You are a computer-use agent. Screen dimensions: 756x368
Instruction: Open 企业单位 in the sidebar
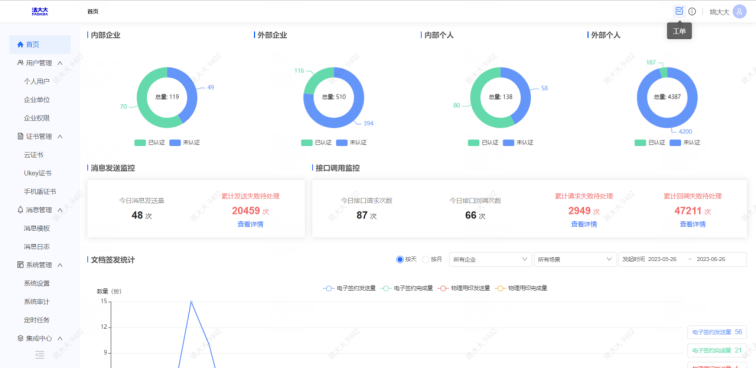click(x=37, y=100)
